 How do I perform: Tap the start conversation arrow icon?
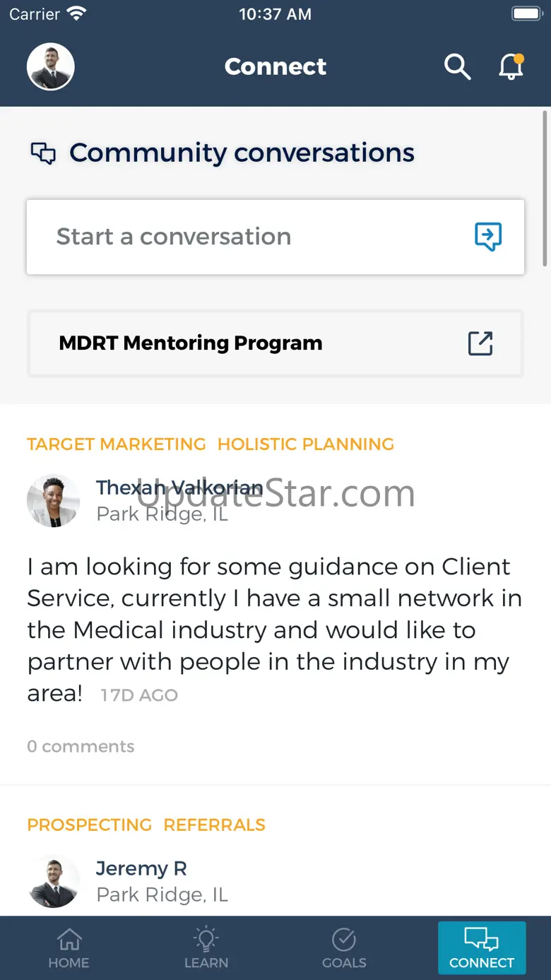pyautogui.click(x=487, y=237)
